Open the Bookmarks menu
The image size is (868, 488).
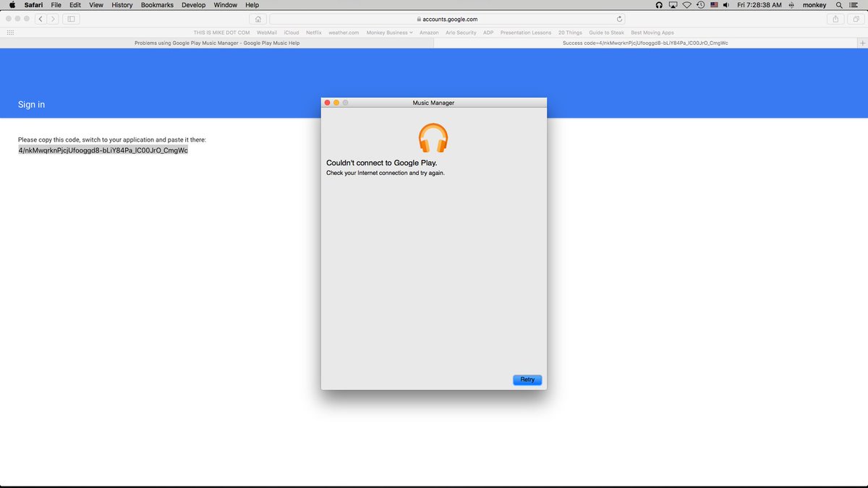pyautogui.click(x=157, y=5)
